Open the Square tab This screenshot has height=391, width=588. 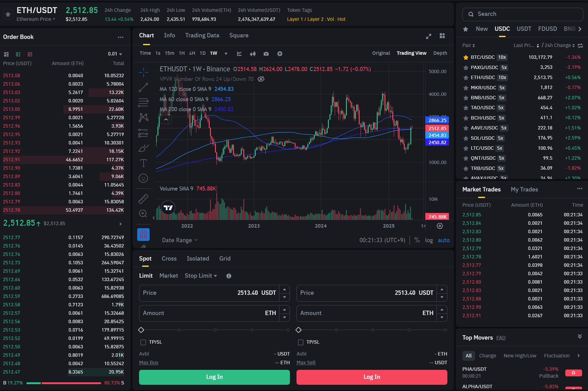[x=239, y=35]
